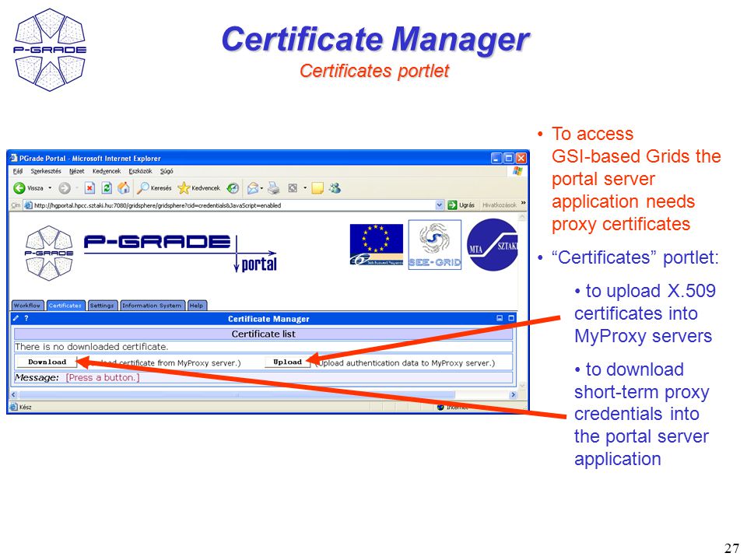Click the MTA SZTAKI round logo

[492, 245]
